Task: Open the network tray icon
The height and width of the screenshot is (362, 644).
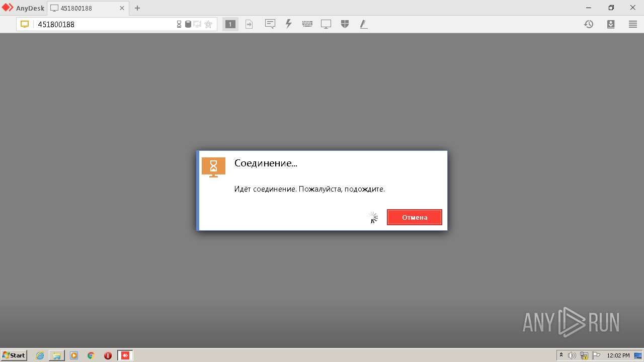Action: 584,355
